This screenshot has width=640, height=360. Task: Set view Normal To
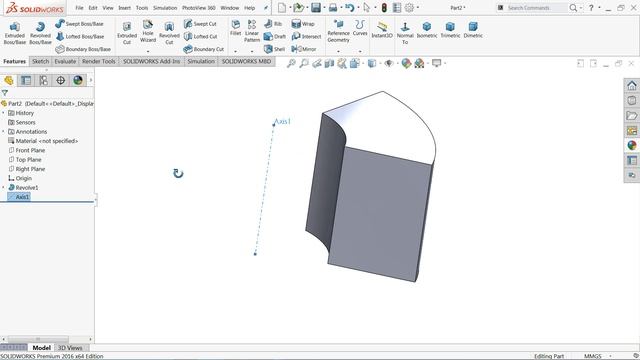(x=405, y=33)
